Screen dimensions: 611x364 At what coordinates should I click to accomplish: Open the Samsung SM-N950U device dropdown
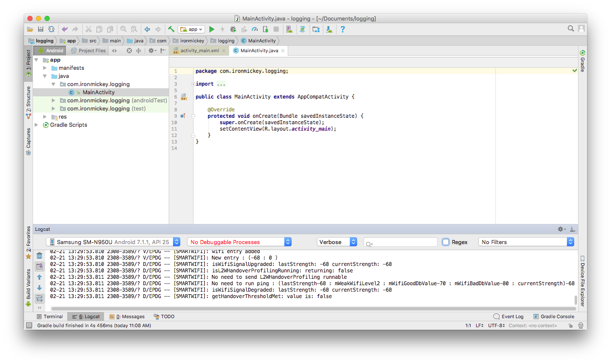[113, 242]
